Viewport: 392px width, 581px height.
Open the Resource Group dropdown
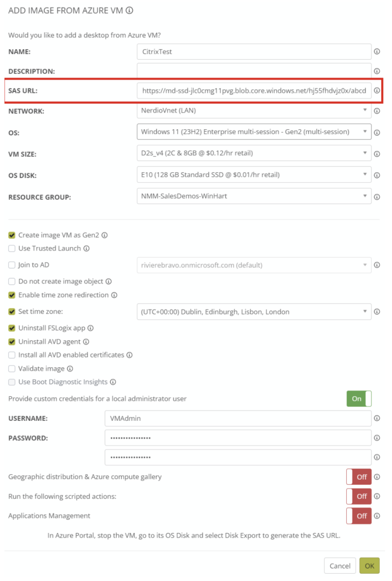(x=254, y=196)
